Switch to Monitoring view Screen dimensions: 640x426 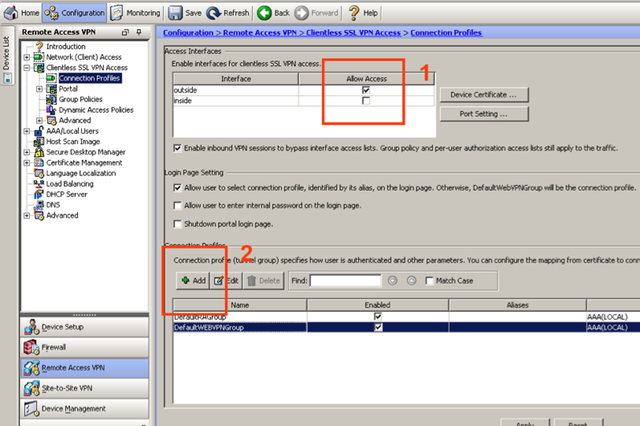tap(136, 13)
